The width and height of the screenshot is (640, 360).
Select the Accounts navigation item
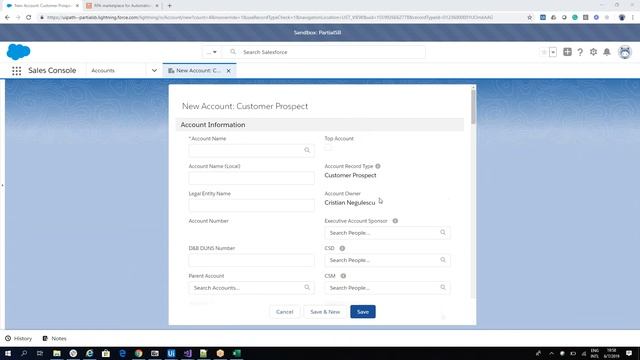click(103, 71)
